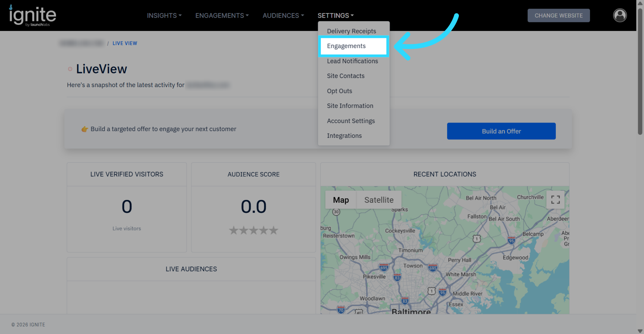
Task: Expand the Insights dropdown menu
Action: pos(164,16)
